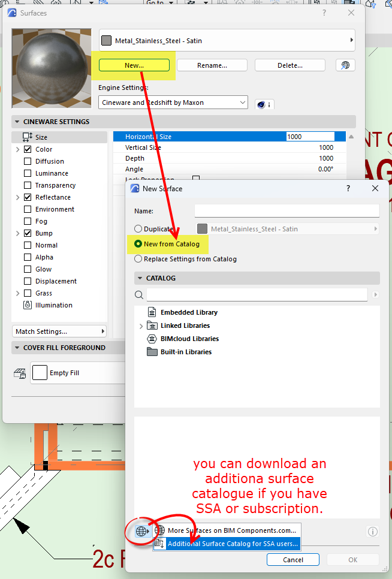Click the catalog search text field
This screenshot has height=579, width=392.
[257, 295]
